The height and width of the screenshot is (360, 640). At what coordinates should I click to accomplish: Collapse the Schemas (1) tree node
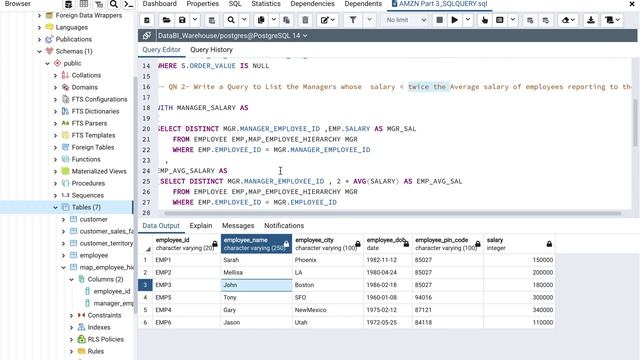pos(40,51)
